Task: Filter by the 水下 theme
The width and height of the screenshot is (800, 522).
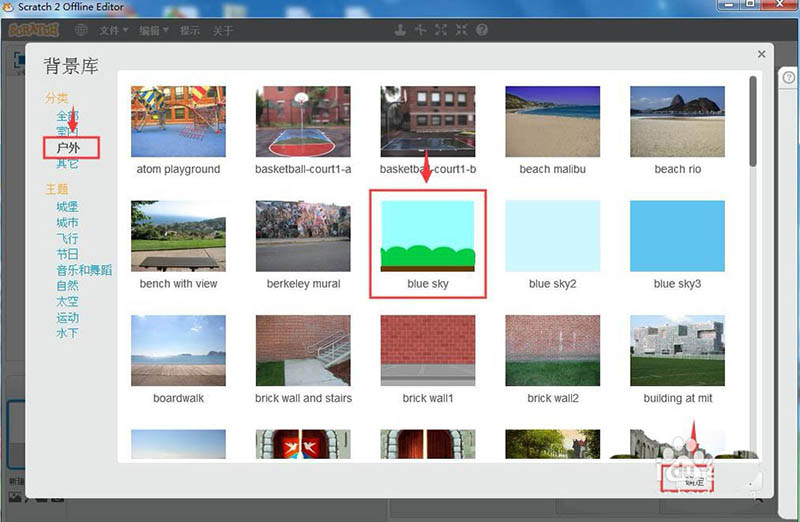Action: click(x=67, y=333)
